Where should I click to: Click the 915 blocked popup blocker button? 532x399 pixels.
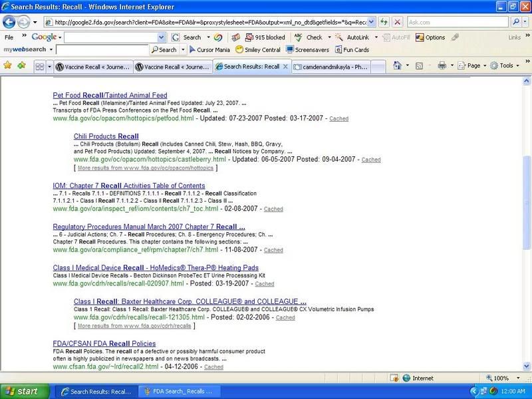pyautogui.click(x=265, y=37)
